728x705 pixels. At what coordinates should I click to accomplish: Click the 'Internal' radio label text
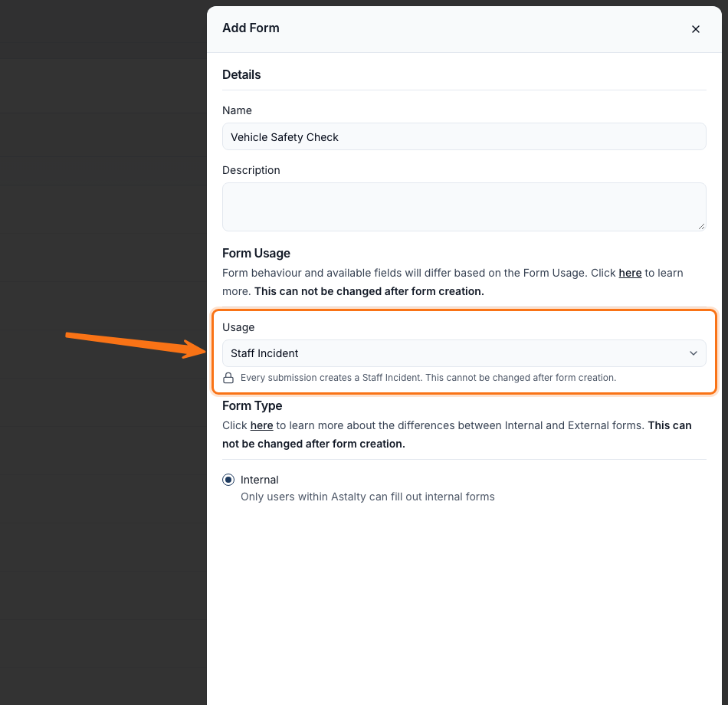tap(260, 480)
